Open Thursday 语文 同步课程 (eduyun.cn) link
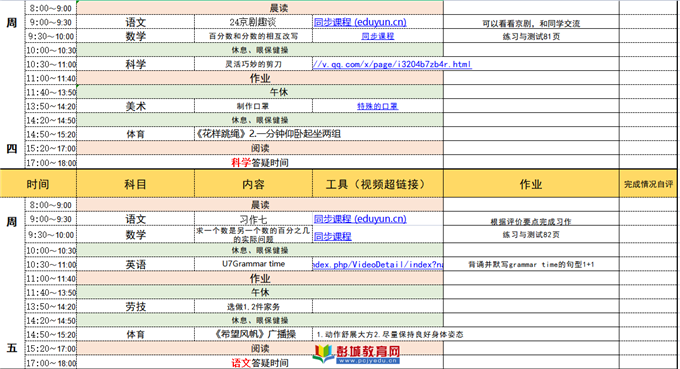 click(360, 22)
